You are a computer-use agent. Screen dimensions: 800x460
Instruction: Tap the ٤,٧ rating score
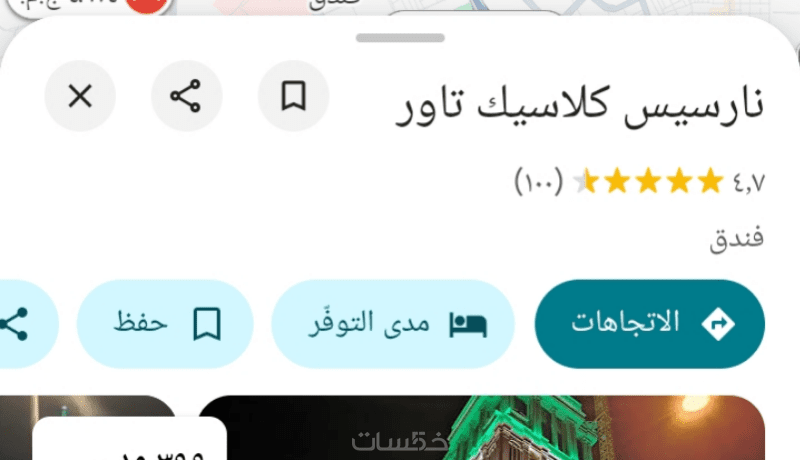pyautogui.click(x=749, y=182)
